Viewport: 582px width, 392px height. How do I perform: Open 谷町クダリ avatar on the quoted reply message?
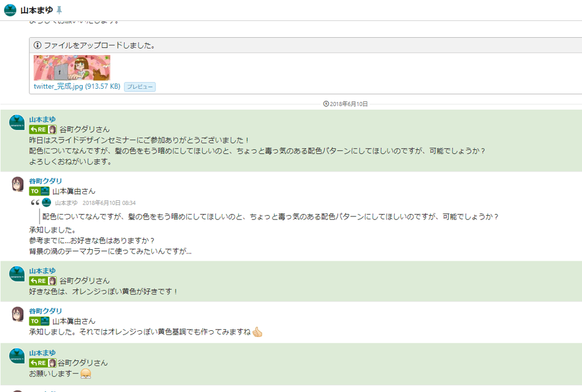[17, 184]
